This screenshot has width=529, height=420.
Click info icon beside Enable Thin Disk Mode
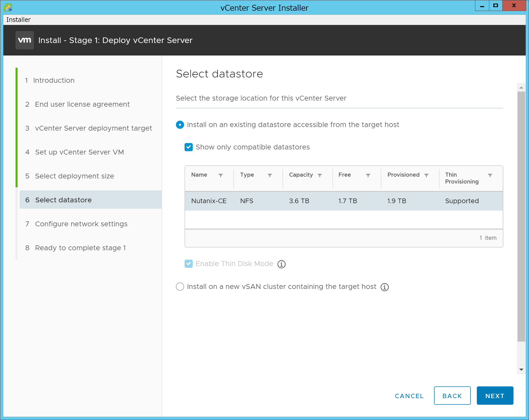282,264
